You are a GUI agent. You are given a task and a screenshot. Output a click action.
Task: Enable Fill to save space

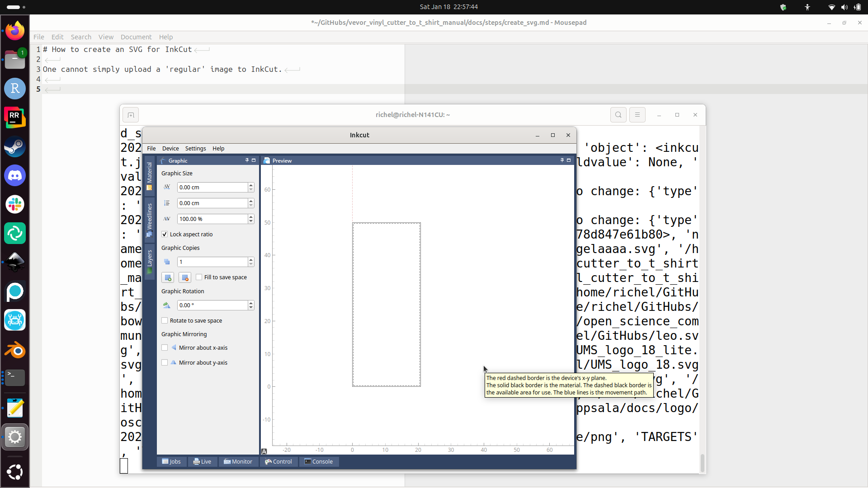pos(199,277)
